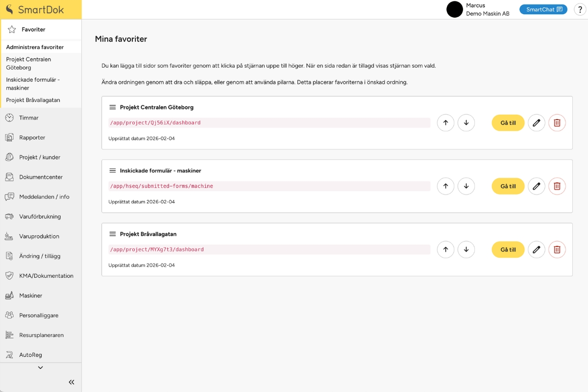
Task: Click the Marcus user profile avatar
Action: (x=455, y=9)
